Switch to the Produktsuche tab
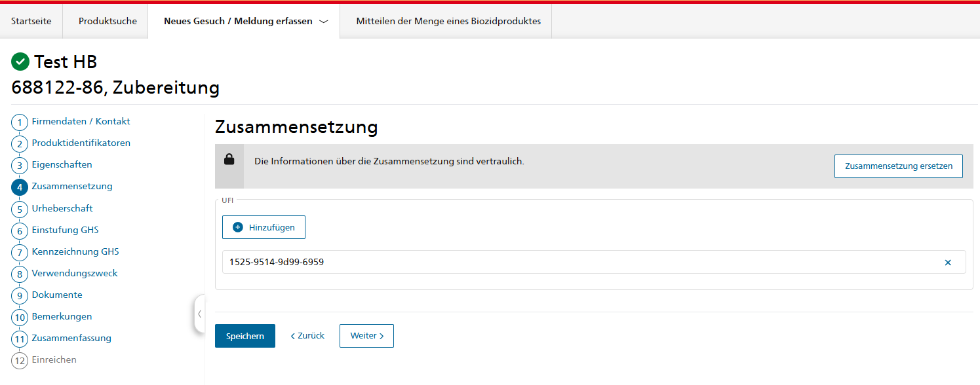The width and height of the screenshot is (980, 385). [108, 21]
